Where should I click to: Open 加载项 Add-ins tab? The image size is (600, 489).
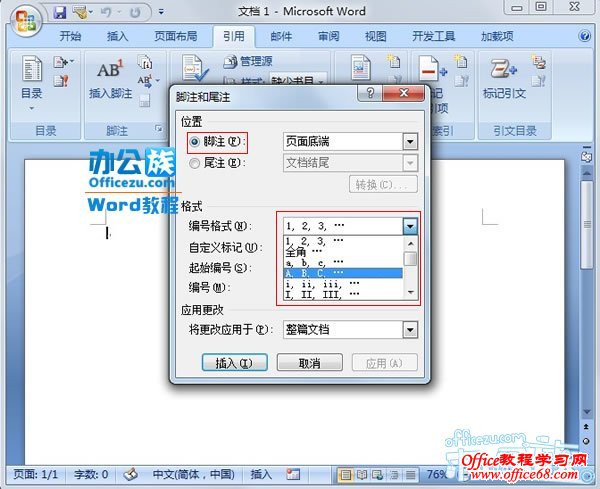pyautogui.click(x=497, y=36)
